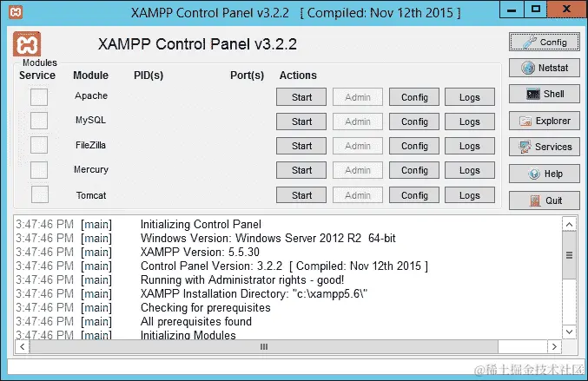The height and width of the screenshot is (381, 588).
Task: Open the main Config button with wrench icon
Action: coord(544,42)
